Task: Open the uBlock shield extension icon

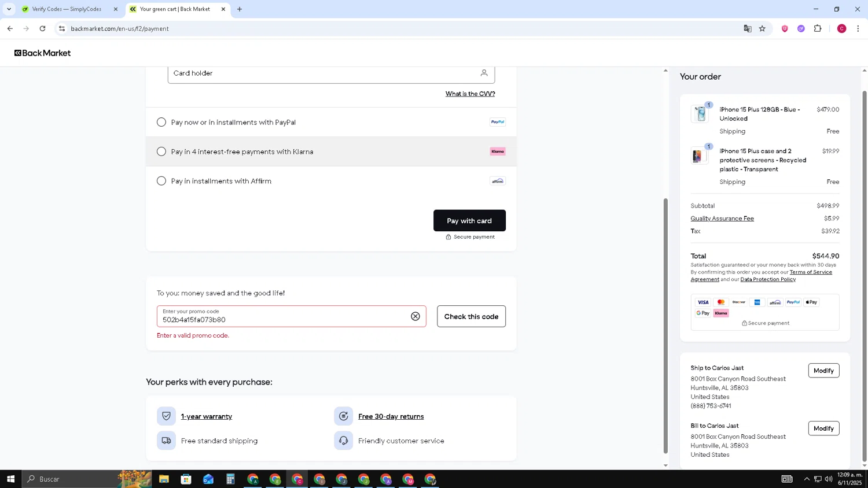Action: pos(785,28)
